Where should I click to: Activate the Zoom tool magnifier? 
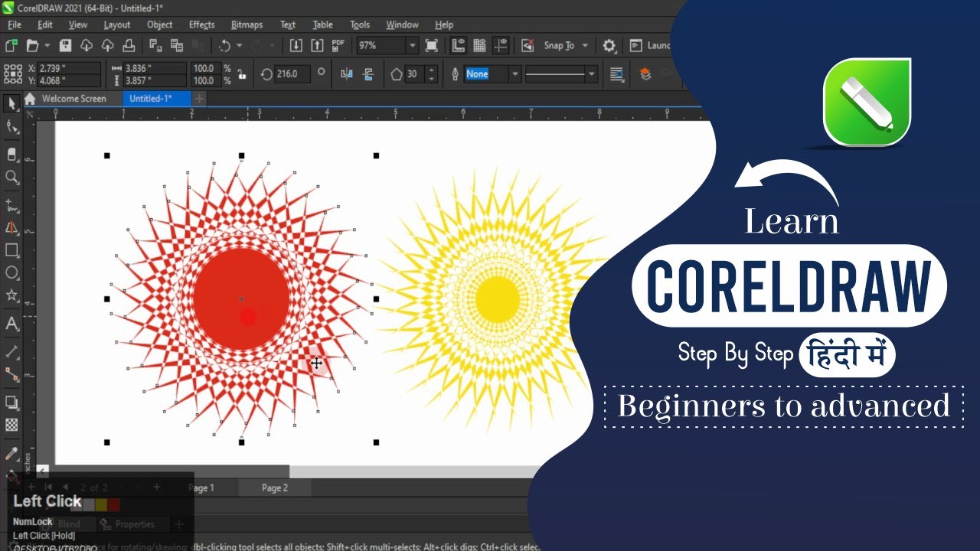(x=11, y=177)
